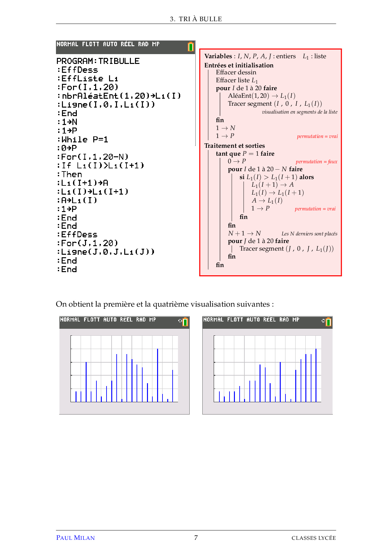Viewport: 392px width, 555px height.
Task: Click the battery icon on the right graph screen
Action: point(328,322)
